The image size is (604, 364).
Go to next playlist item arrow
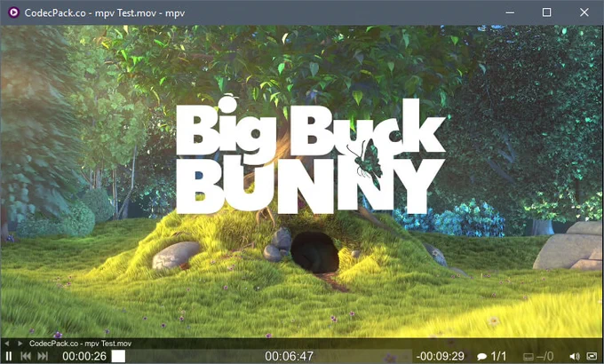20,344
